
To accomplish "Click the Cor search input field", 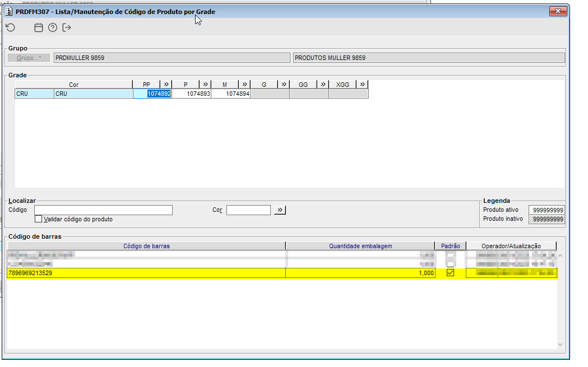I will pos(248,210).
